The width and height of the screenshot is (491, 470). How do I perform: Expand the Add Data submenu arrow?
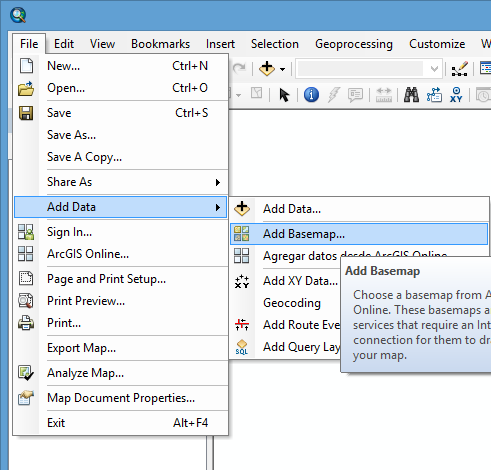[x=218, y=207]
